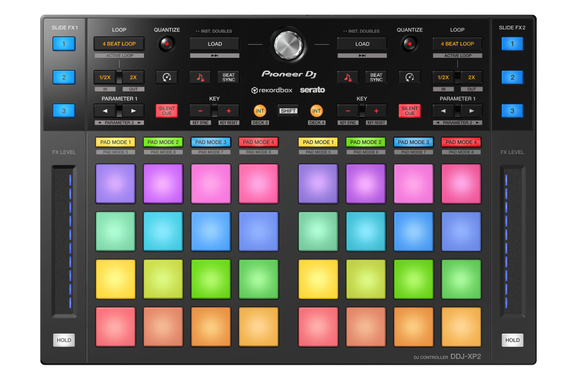Raise key with right deck plus button

click(376, 111)
